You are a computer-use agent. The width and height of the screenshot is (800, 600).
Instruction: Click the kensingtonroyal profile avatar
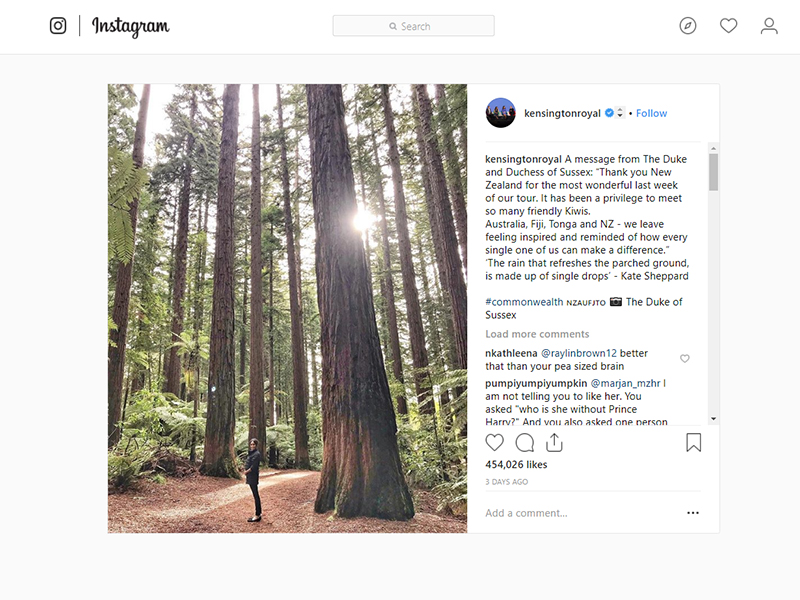[x=501, y=113]
